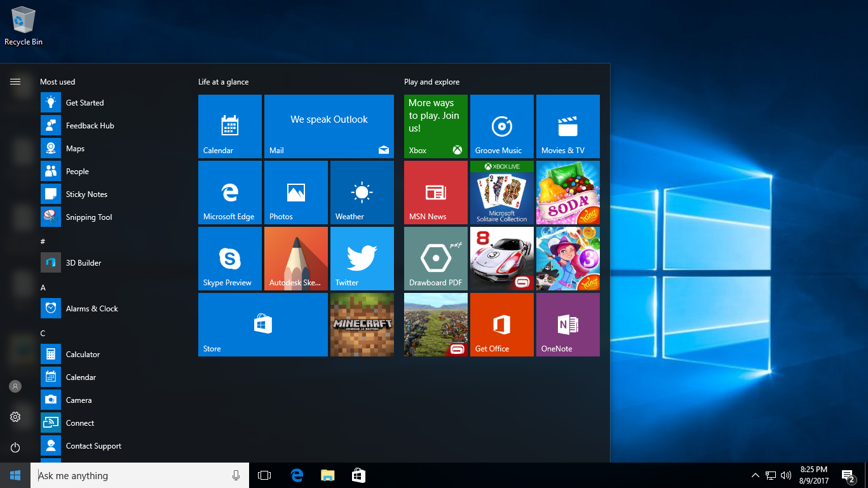Launch the racing car game tile
This screenshot has width=868, height=488.
coord(502,259)
